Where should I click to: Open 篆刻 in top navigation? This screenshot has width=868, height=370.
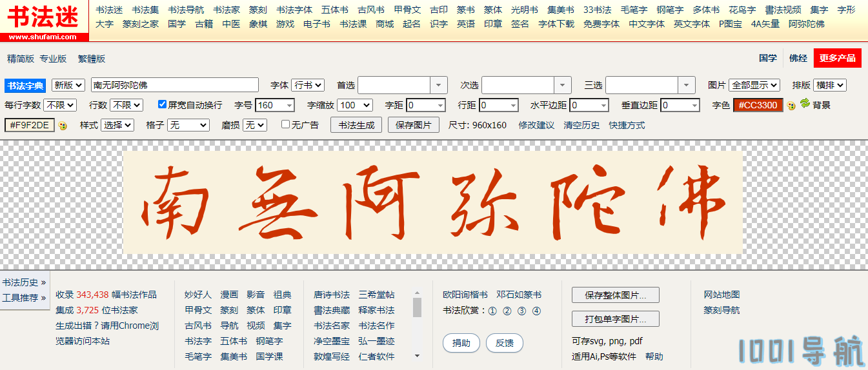coord(258,10)
